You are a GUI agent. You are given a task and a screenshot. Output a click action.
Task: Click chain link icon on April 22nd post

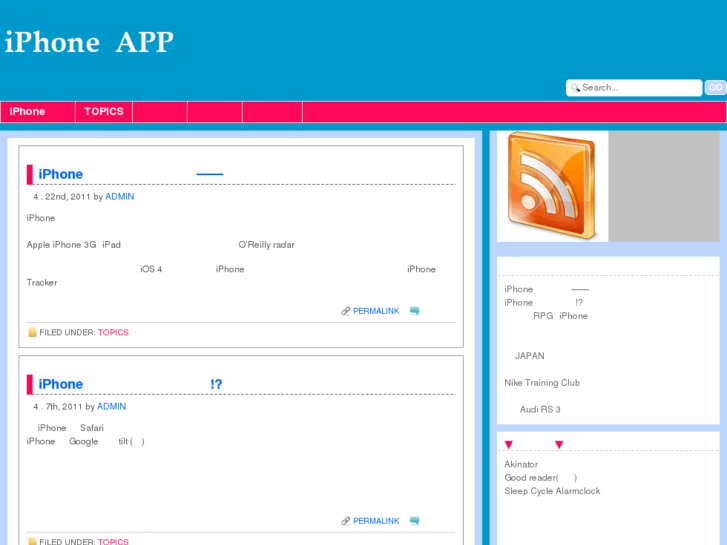point(345,311)
